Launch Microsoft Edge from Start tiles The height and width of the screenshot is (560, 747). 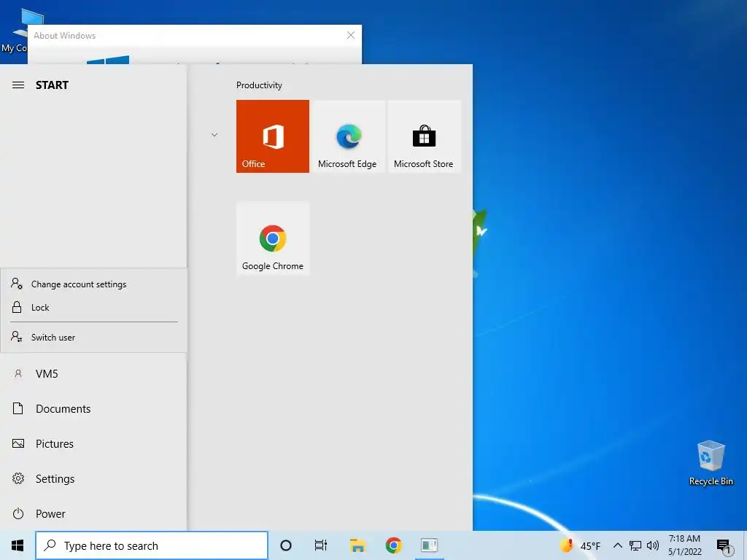tap(347, 136)
